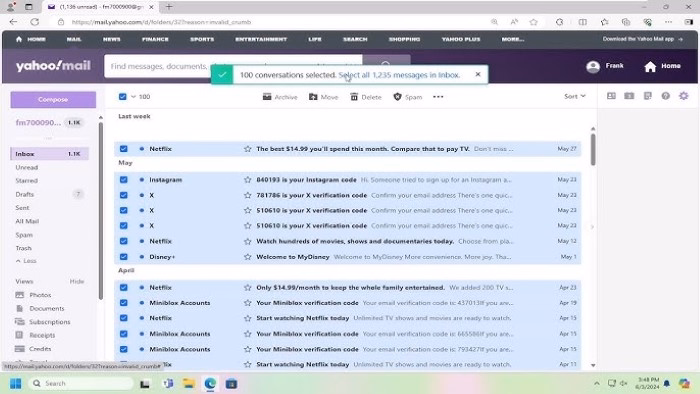Click the Home house icon at top right
This screenshot has height=394, width=700.
(650, 66)
